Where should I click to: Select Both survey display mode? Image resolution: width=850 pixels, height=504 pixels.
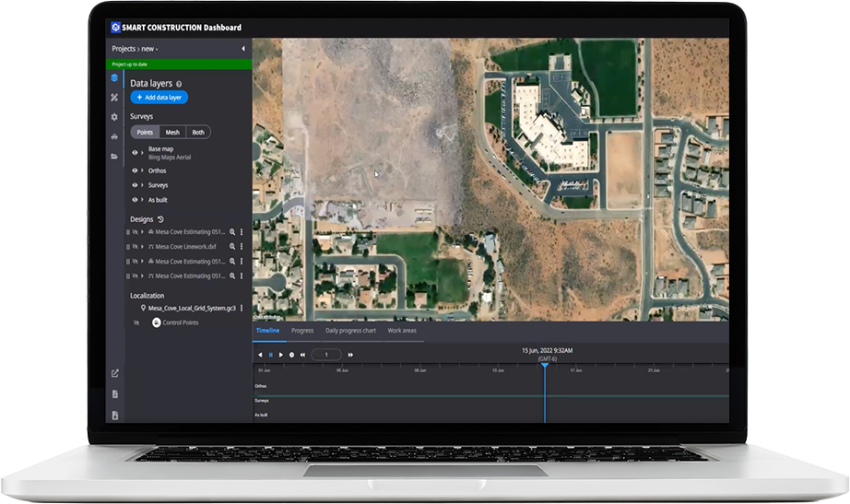[x=198, y=133]
